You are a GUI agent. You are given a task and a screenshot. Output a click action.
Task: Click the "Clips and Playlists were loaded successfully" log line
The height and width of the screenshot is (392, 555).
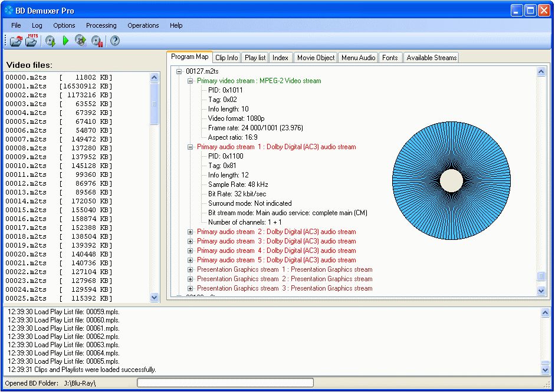82,370
